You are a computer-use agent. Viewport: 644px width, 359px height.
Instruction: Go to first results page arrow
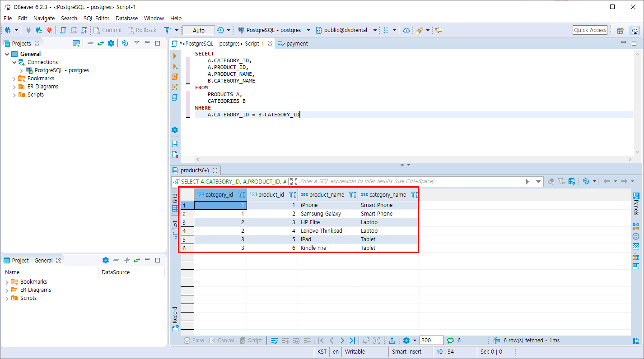click(x=321, y=341)
